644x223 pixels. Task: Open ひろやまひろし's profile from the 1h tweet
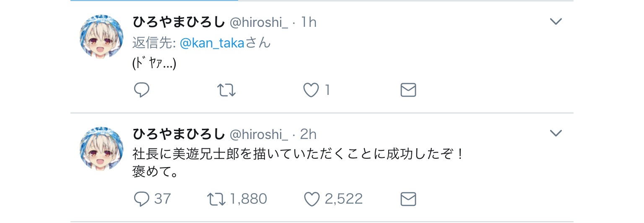(x=179, y=22)
